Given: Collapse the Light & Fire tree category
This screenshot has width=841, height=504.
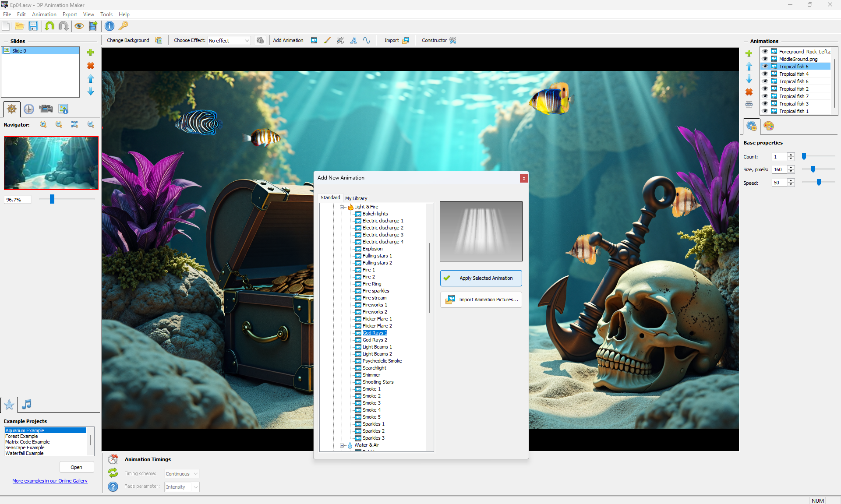Looking at the screenshot, I should [x=342, y=207].
